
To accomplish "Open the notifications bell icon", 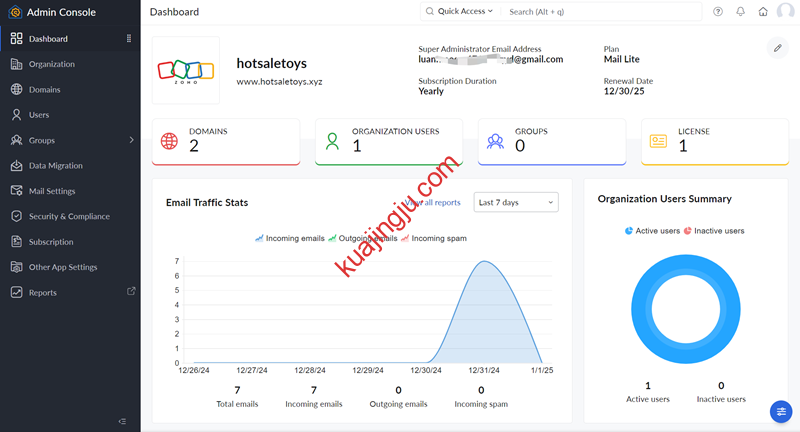I will pyautogui.click(x=741, y=12).
